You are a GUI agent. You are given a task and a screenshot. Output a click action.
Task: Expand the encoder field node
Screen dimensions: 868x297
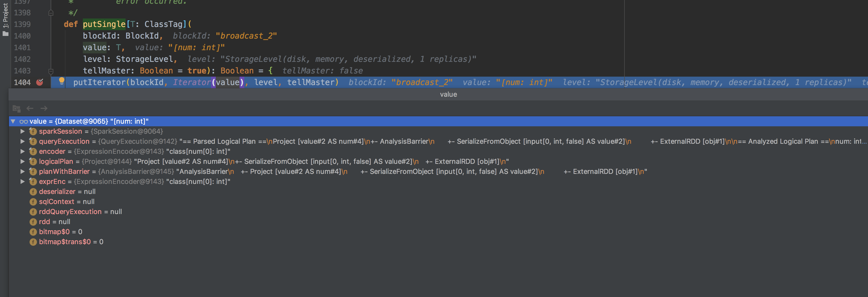click(23, 151)
